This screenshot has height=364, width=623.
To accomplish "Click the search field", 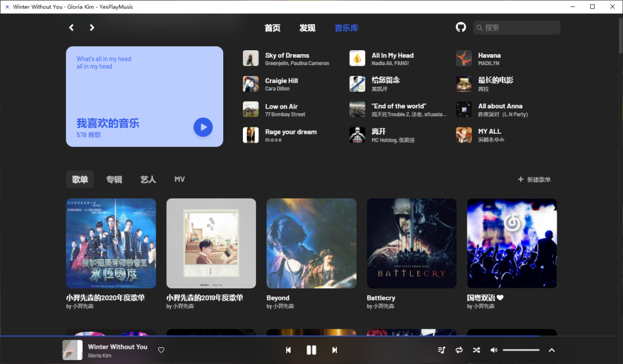I will pos(516,28).
